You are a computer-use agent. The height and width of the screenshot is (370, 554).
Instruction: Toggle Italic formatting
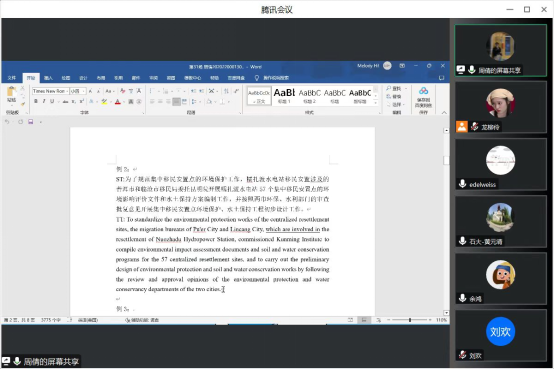click(x=44, y=102)
